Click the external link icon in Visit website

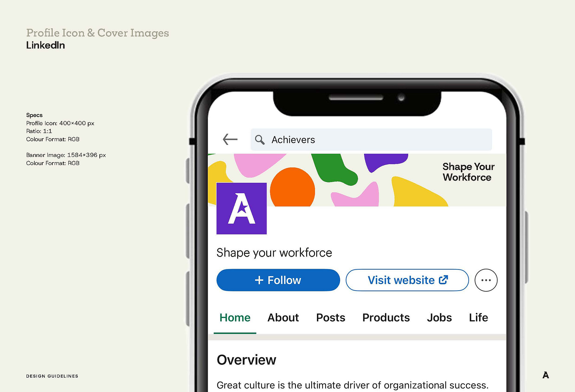pos(443,280)
